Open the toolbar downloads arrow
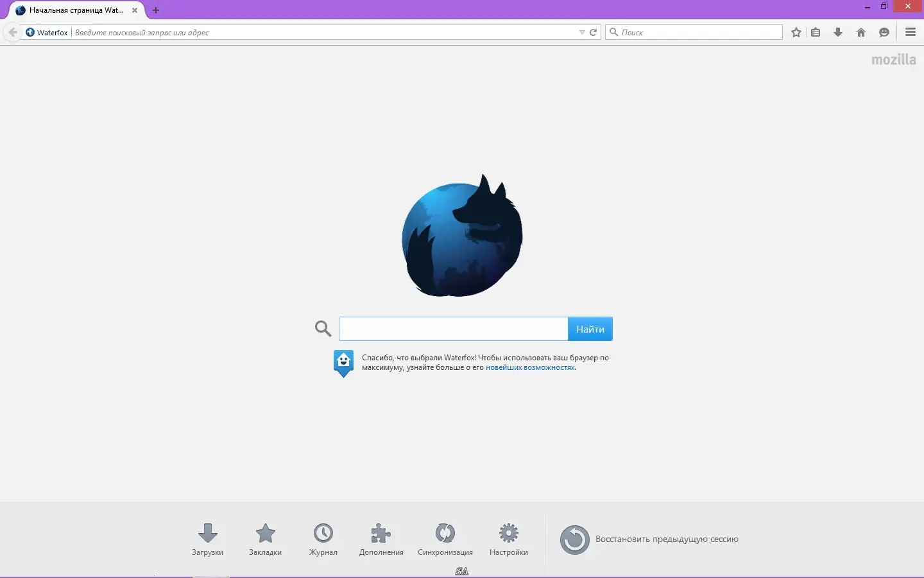924x578 pixels. tap(838, 32)
